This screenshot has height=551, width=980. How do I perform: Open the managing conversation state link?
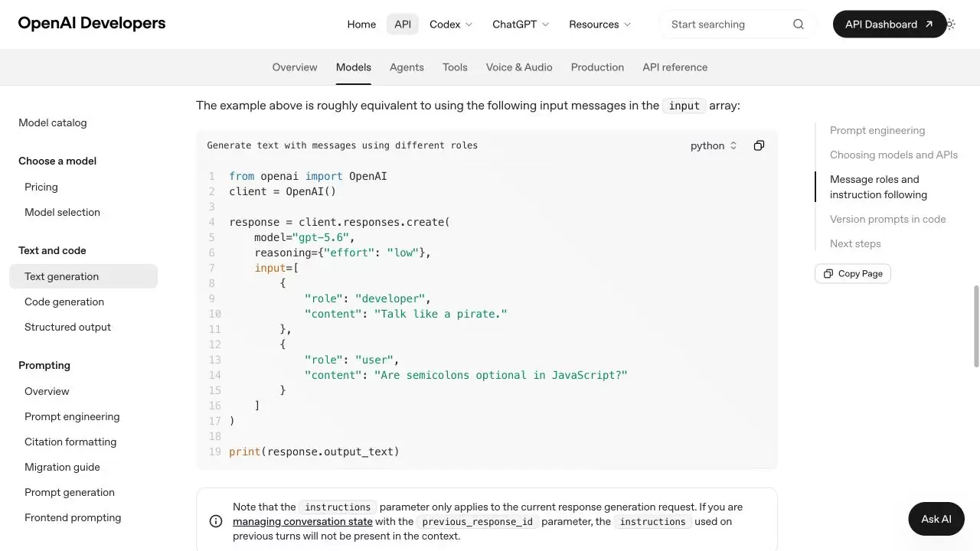[x=302, y=522]
